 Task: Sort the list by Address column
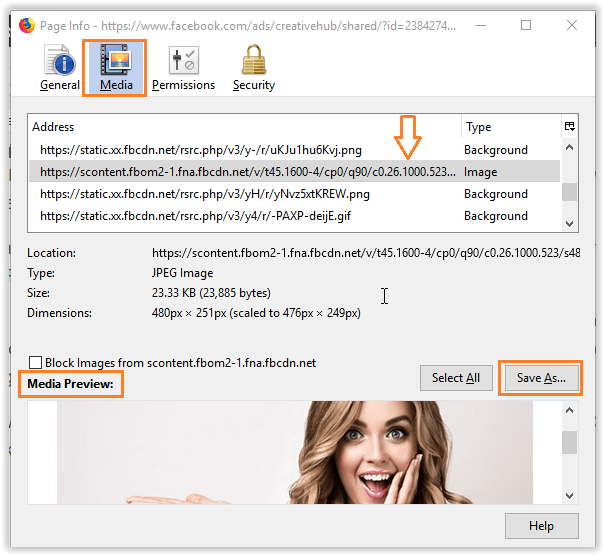[244, 127]
